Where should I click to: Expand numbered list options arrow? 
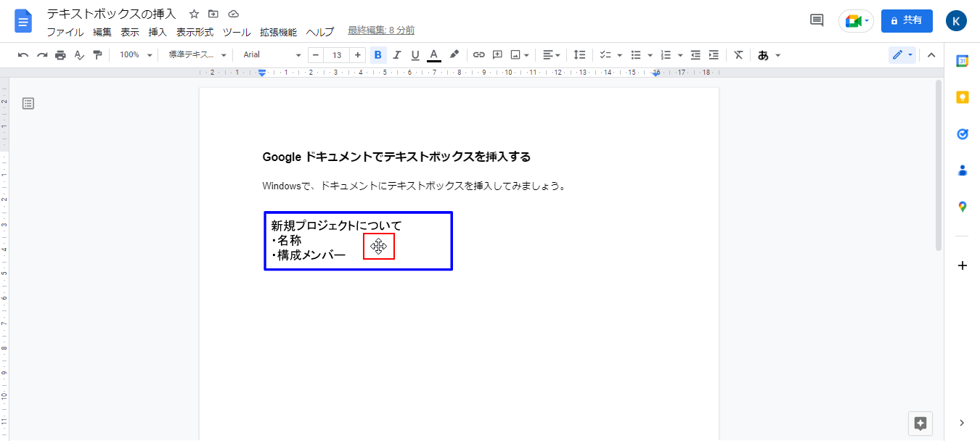(x=680, y=55)
